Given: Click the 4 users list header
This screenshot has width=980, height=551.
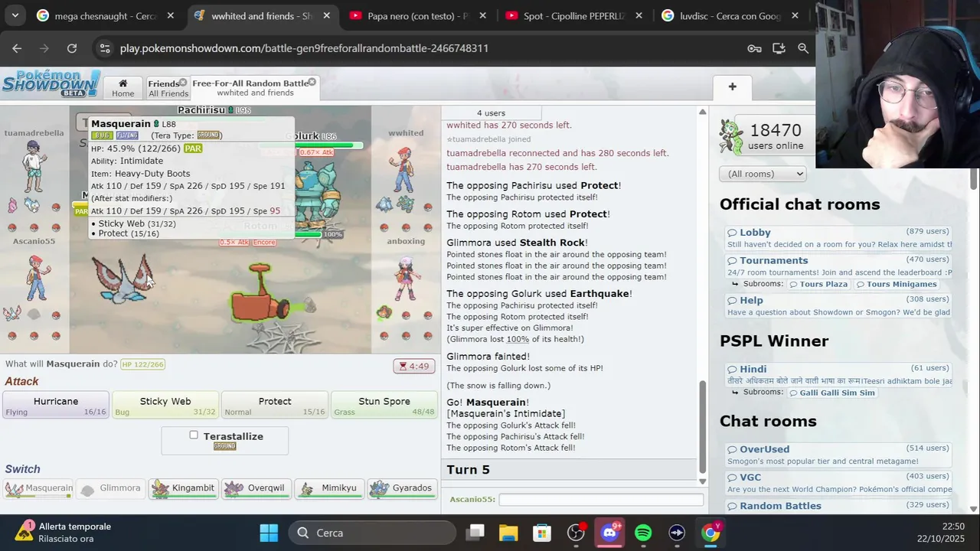Looking at the screenshot, I should (491, 113).
